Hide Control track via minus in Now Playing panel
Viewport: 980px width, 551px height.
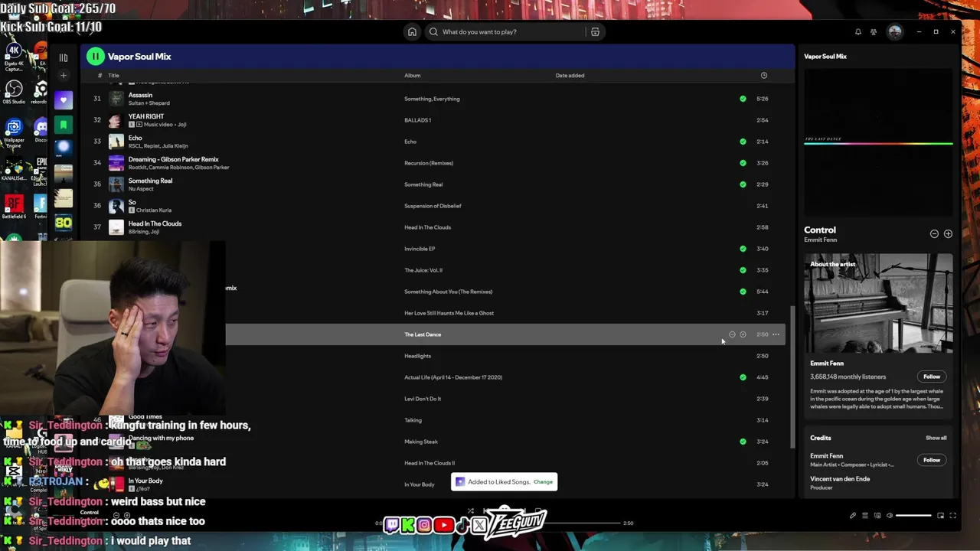(934, 233)
